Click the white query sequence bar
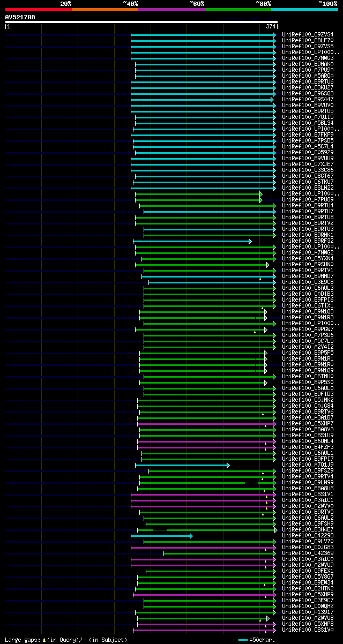 pos(141,22)
